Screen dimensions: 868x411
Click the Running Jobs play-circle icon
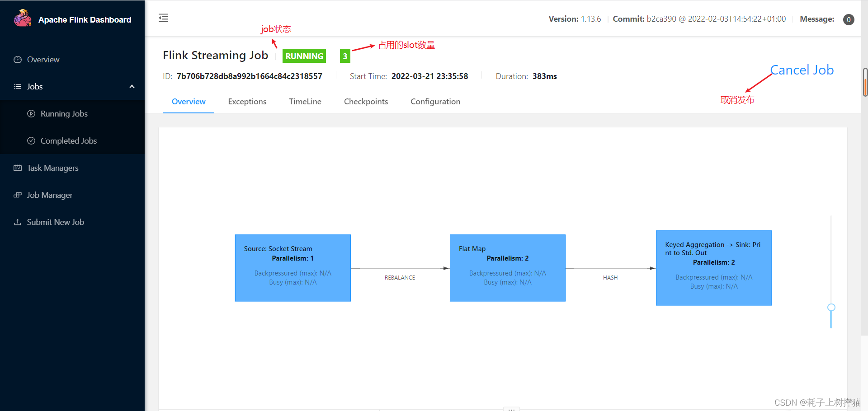[x=31, y=114]
